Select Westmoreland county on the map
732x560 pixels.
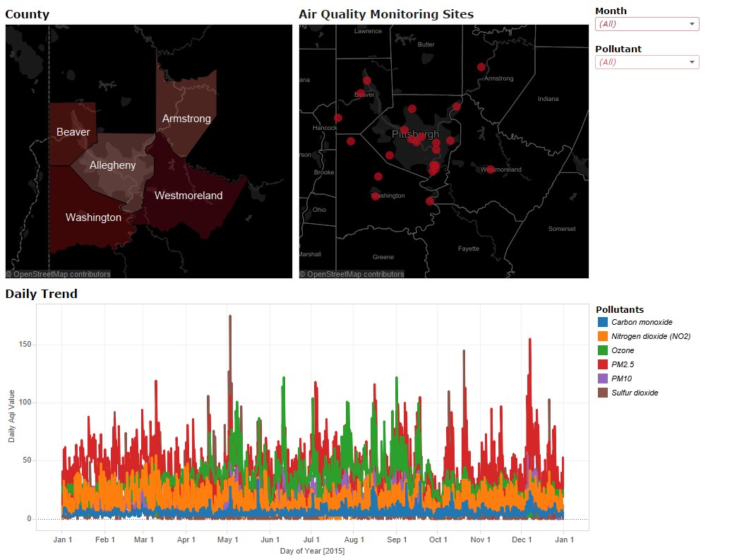pyautogui.click(x=188, y=196)
